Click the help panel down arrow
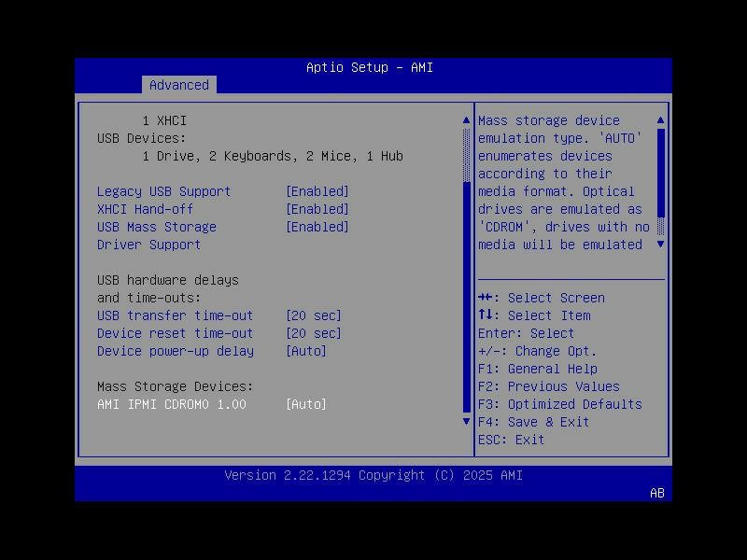This screenshot has width=747, height=560. coord(659,245)
